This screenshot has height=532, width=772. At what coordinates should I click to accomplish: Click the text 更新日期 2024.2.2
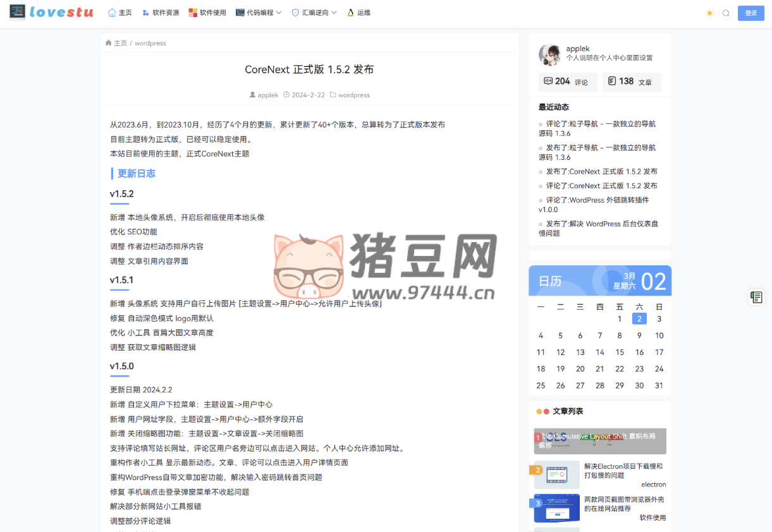pos(141,390)
